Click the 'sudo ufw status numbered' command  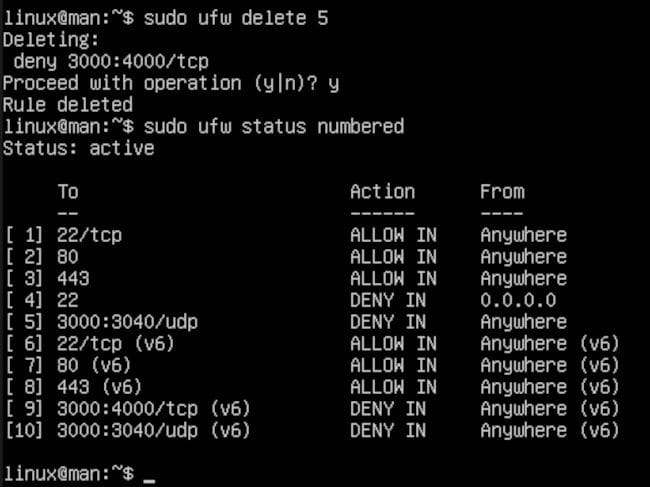pos(274,126)
